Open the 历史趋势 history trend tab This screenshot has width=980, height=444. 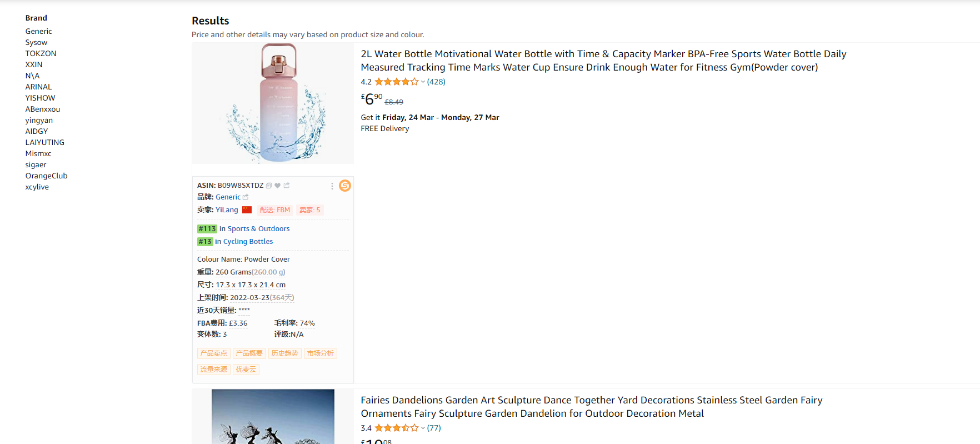click(x=285, y=353)
